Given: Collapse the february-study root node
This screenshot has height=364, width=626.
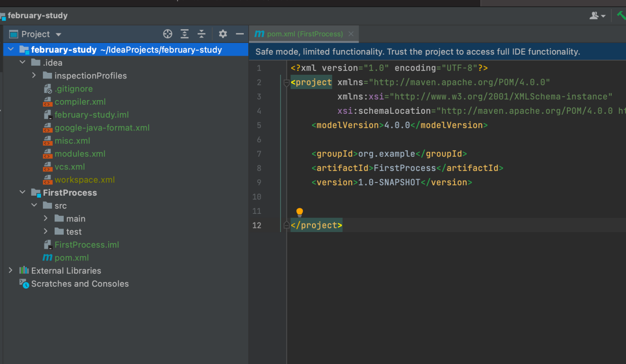Looking at the screenshot, I should click(x=11, y=50).
